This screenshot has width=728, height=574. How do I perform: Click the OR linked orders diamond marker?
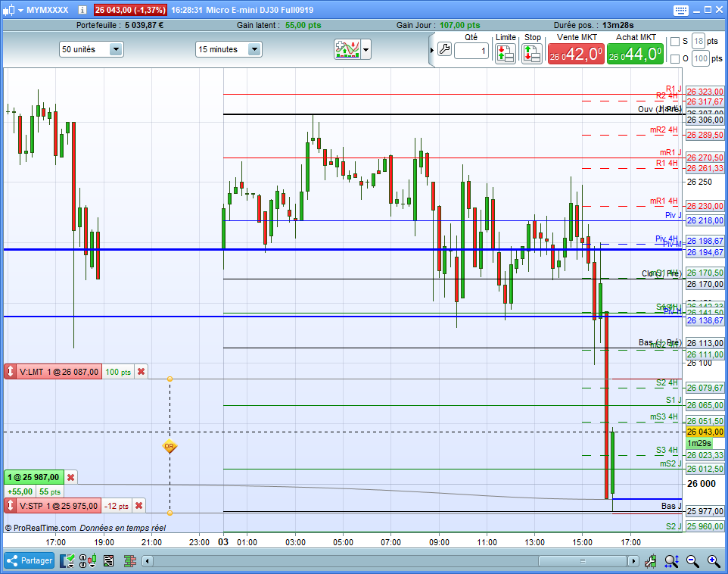pos(170,446)
